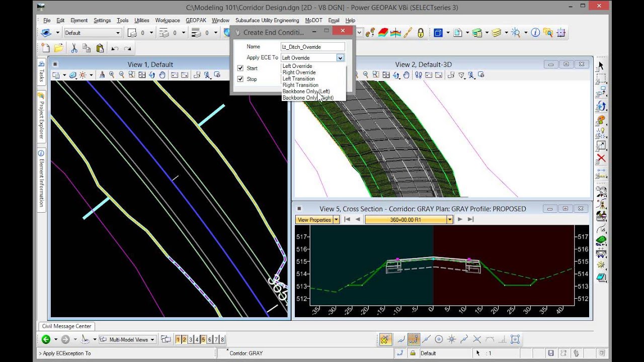
Task: Toggle view 2 button
Action: [x=184, y=339]
